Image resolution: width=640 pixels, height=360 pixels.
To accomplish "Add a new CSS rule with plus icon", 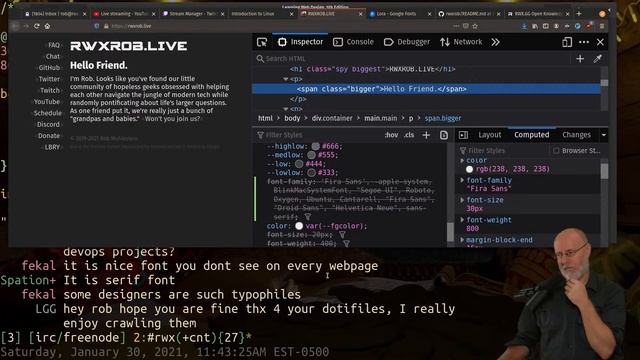I will 426,135.
